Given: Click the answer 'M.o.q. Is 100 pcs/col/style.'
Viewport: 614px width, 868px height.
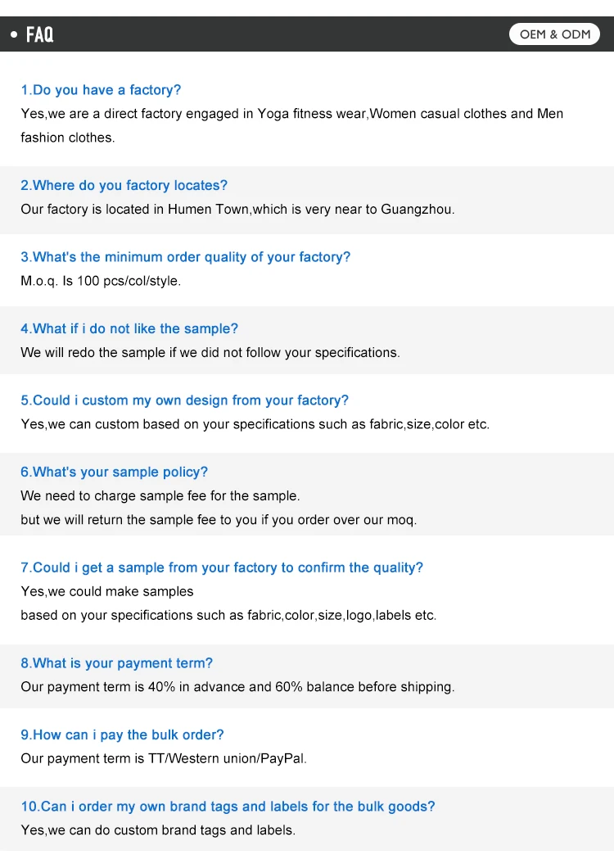Looking at the screenshot, I should tap(101, 281).
